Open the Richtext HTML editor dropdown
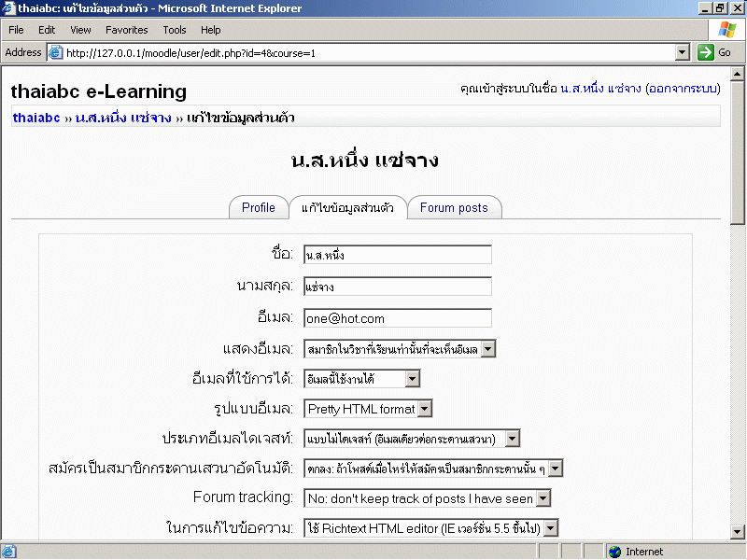The image size is (747, 560). tap(550, 528)
